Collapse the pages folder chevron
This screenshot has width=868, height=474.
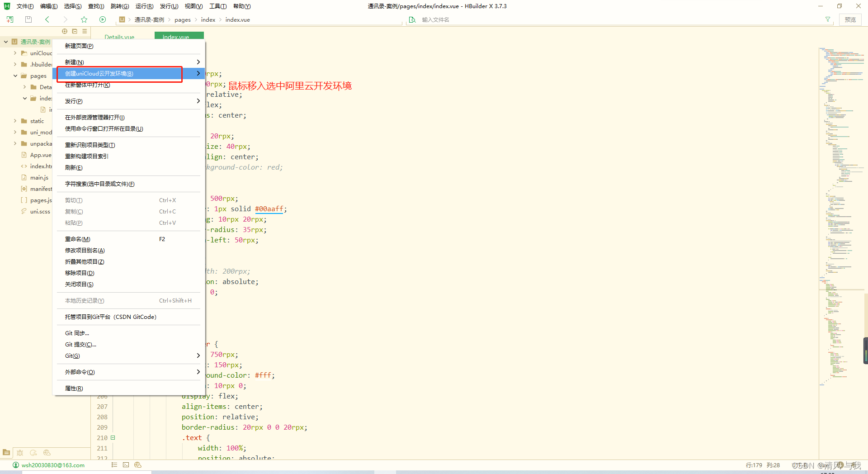point(15,76)
